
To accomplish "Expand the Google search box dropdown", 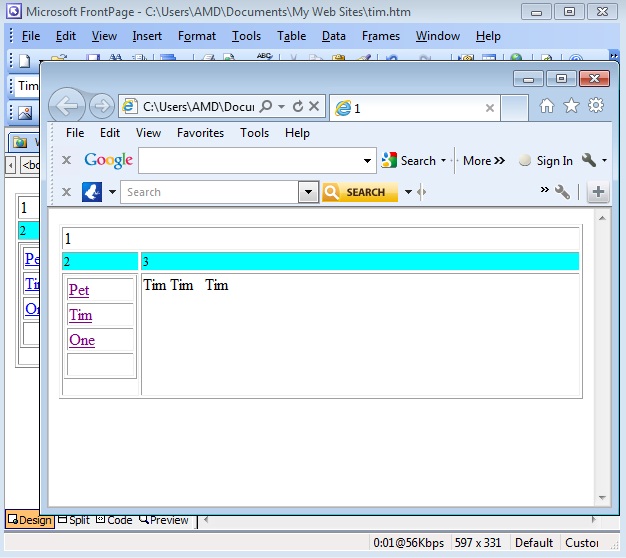I will tap(368, 160).
